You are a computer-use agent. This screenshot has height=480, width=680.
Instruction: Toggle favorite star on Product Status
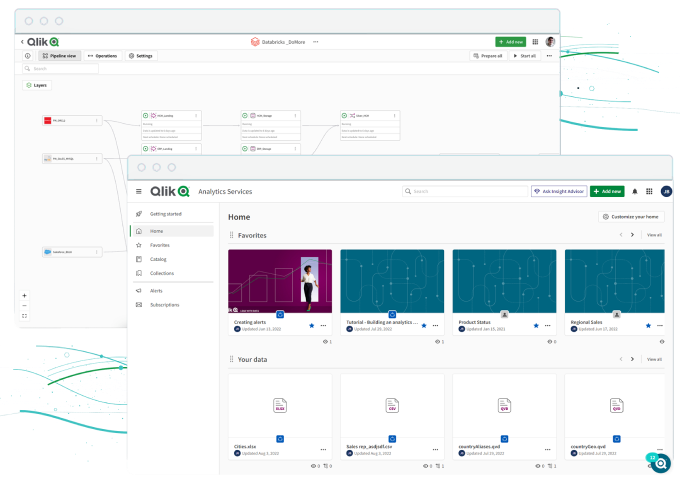pos(535,326)
